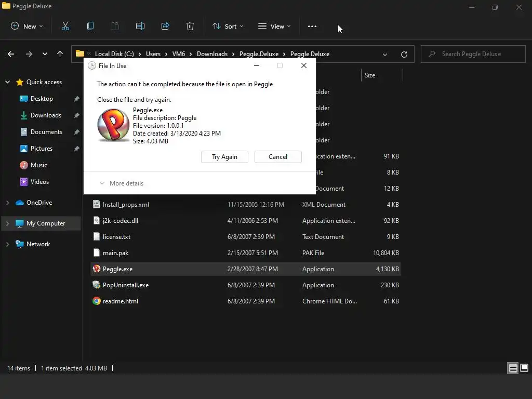The image size is (532, 399).
Task: Open the See more ellipsis menu
Action: tap(312, 26)
